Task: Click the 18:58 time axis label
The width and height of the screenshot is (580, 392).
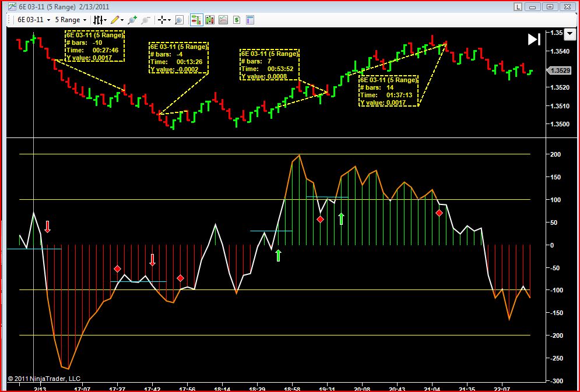Action: pos(292,389)
